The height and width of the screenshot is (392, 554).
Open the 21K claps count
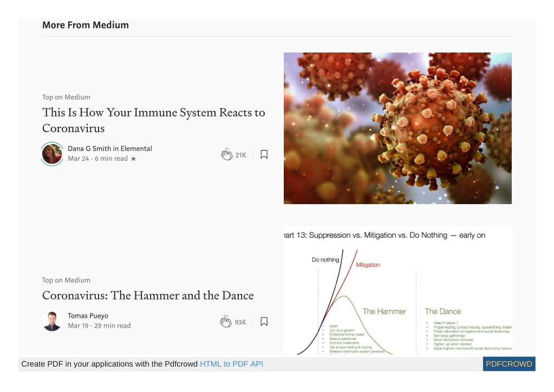pyautogui.click(x=240, y=155)
